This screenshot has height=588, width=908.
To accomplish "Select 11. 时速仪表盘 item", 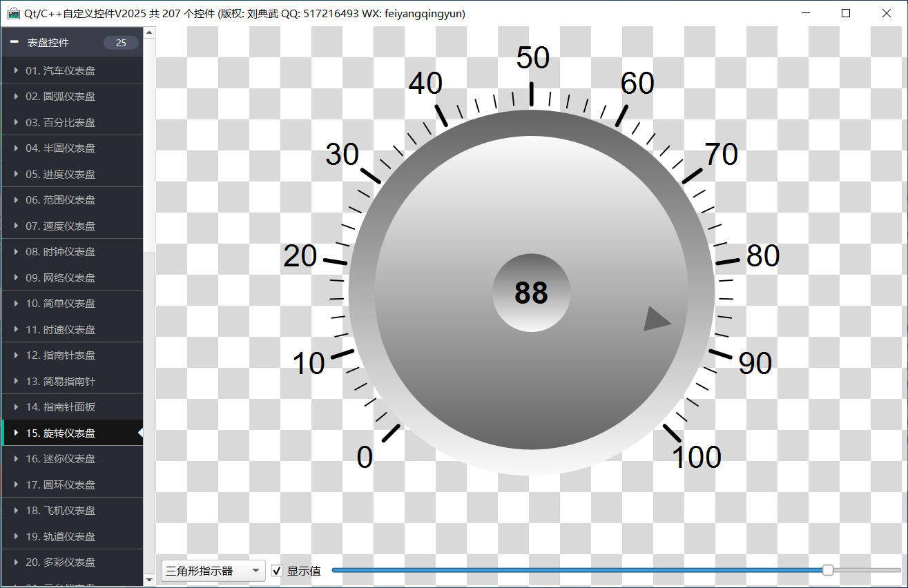I will click(x=72, y=329).
